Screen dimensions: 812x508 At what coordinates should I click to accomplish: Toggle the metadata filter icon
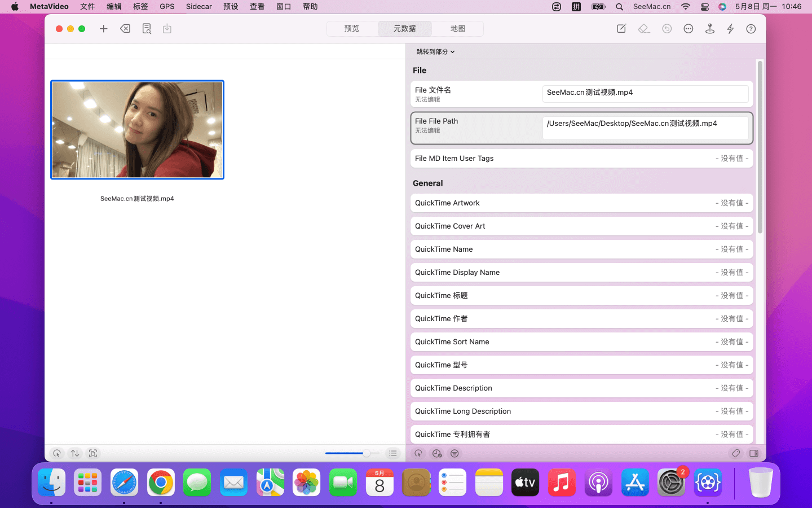pos(454,453)
